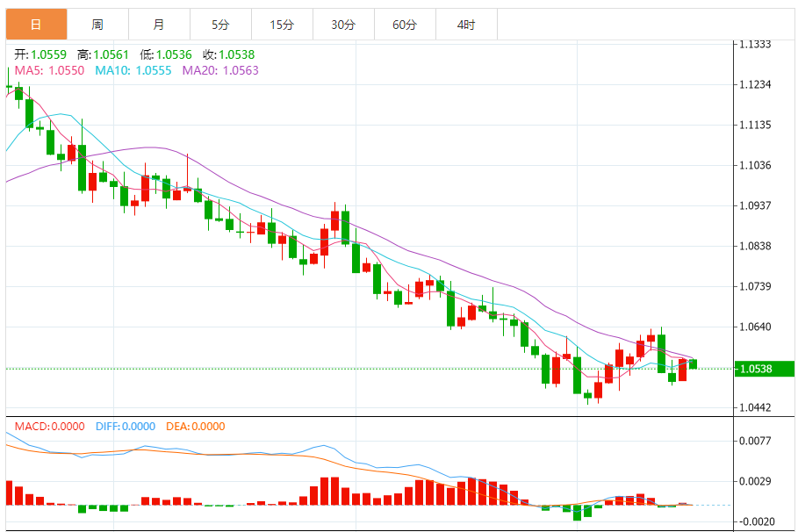Click the open price value 1.0559
This screenshot has height=532, width=798.
pos(49,54)
